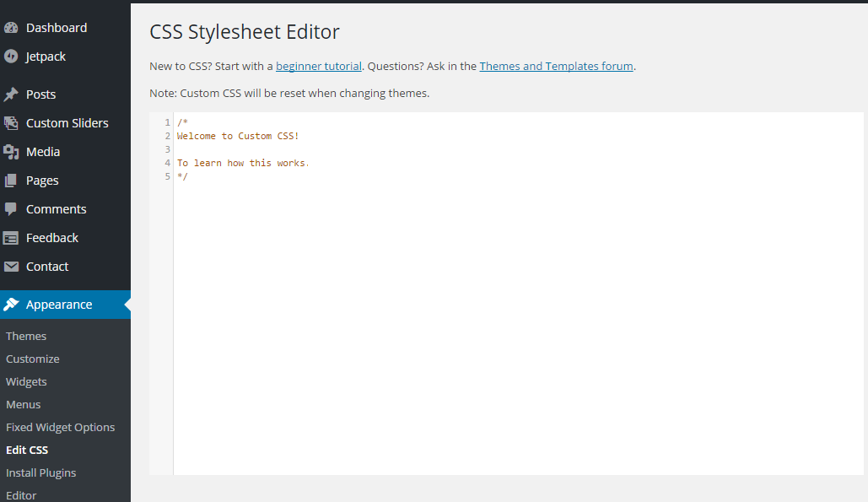Open the Comments menu
This screenshot has height=502, width=868.
click(56, 209)
